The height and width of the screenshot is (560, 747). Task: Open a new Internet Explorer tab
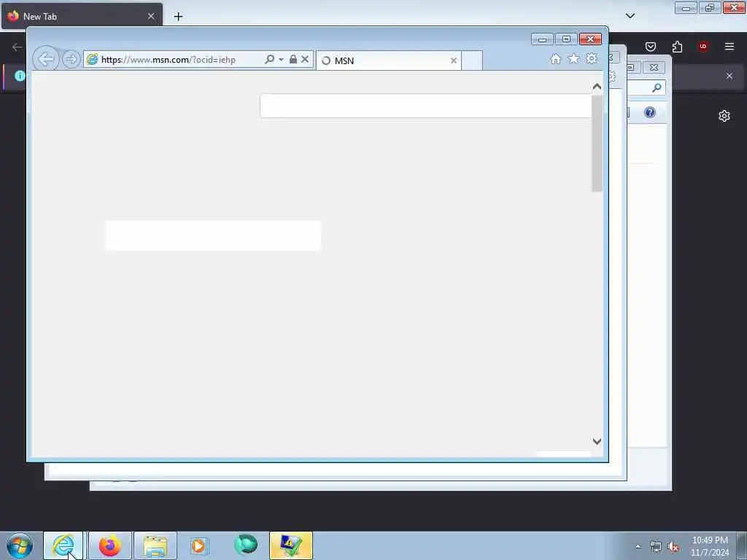pos(472,61)
